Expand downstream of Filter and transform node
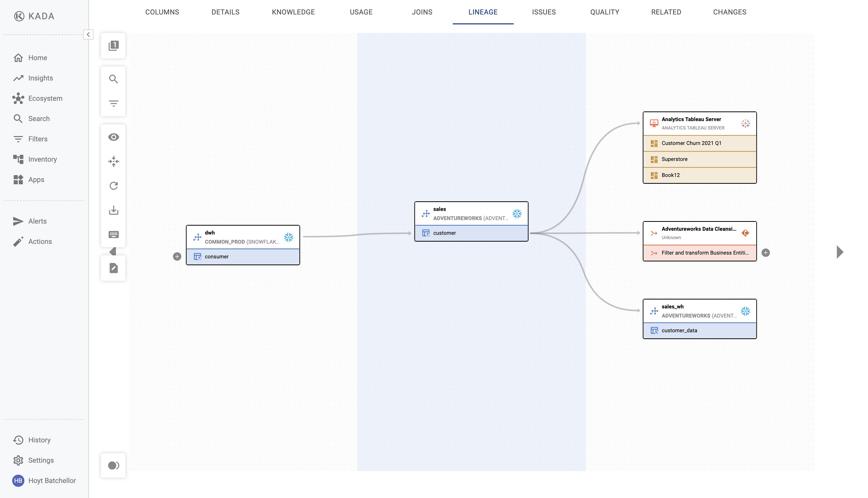Image resolution: width=868 pixels, height=498 pixels. [x=765, y=253]
